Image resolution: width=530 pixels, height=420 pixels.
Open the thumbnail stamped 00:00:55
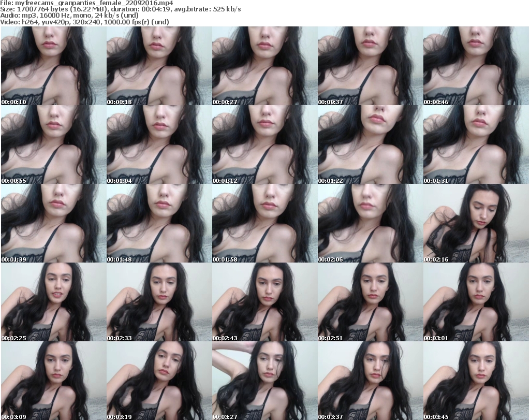point(53,144)
